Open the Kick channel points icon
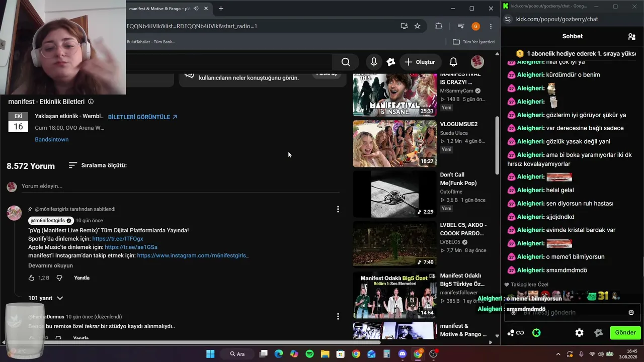 pyautogui.click(x=516, y=332)
